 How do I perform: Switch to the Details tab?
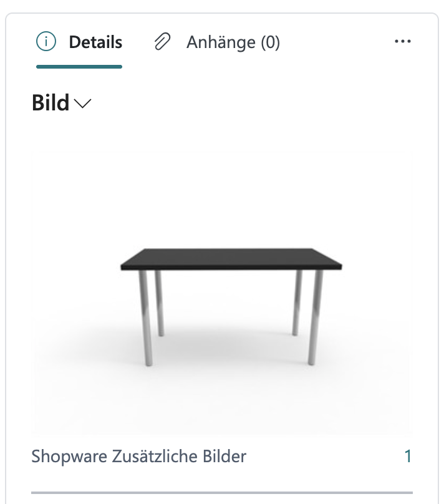click(x=95, y=42)
